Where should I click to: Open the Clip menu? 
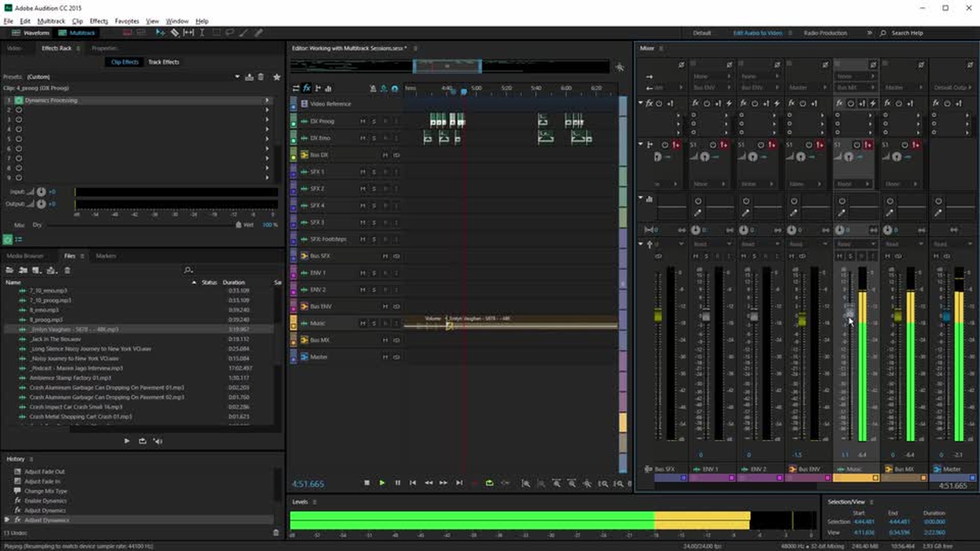[x=78, y=21]
